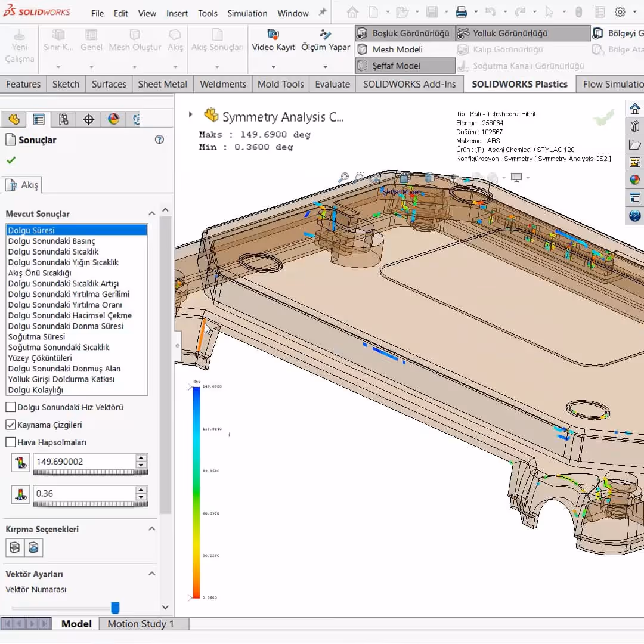Collapse the Mevcut Sonuçlar section

click(x=152, y=213)
